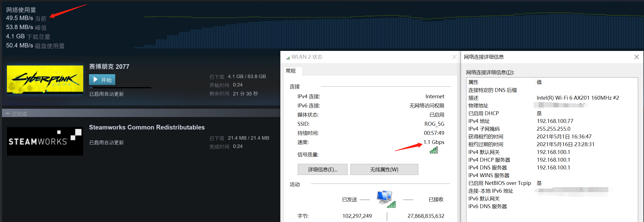Collapse the 已完成 section with minus icon
Screen dimensions: 644x222
tap(7, 114)
